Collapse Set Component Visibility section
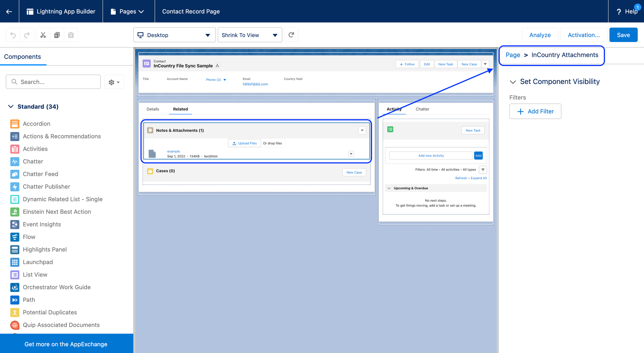 tap(513, 82)
